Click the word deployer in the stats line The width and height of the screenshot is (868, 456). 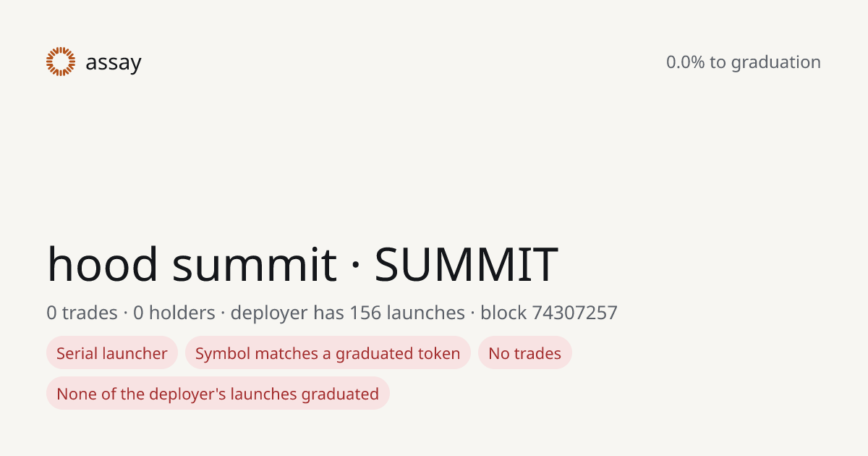click(269, 313)
